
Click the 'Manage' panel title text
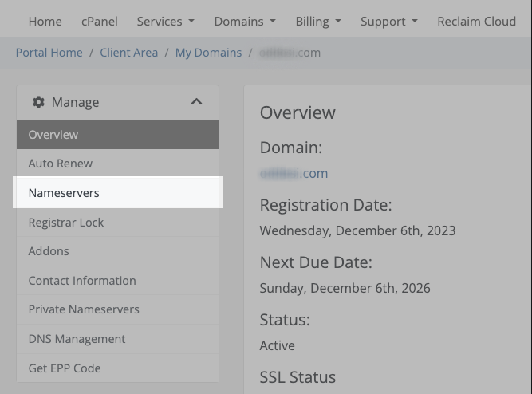click(75, 102)
